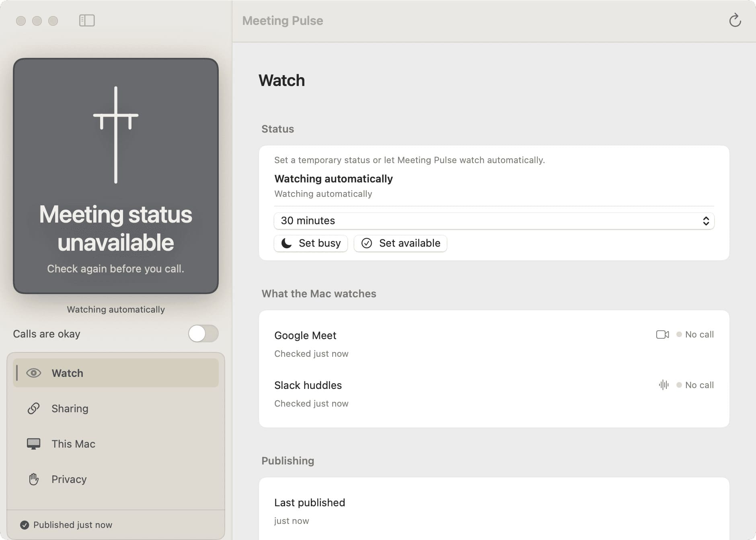
Task: Click the monitor icon beside This Mac
Action: coord(33,444)
